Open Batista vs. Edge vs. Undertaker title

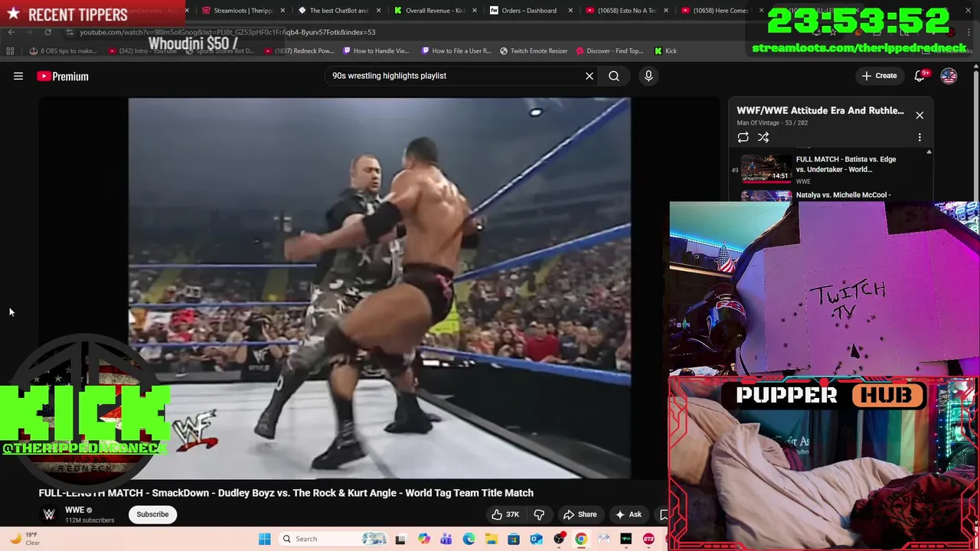click(x=846, y=165)
